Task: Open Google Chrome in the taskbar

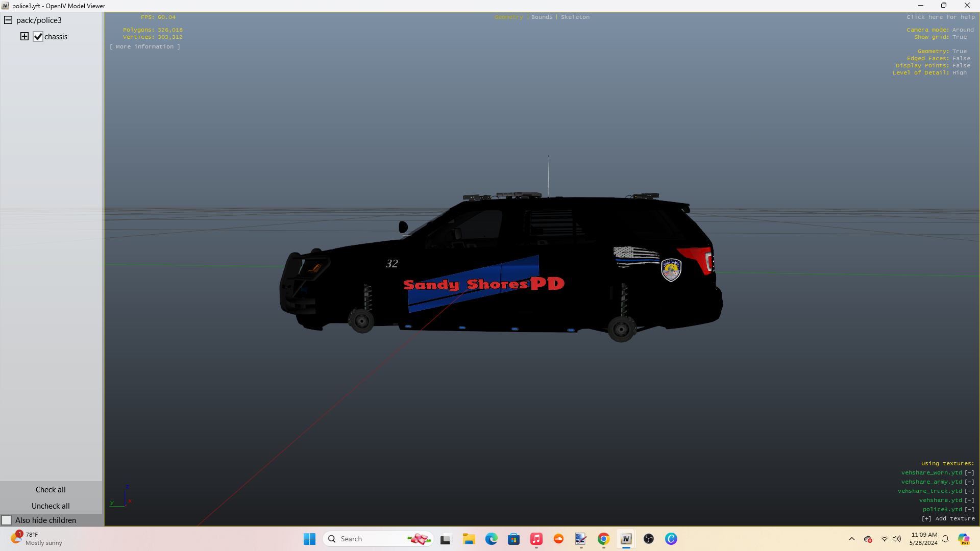Action: coord(603,539)
